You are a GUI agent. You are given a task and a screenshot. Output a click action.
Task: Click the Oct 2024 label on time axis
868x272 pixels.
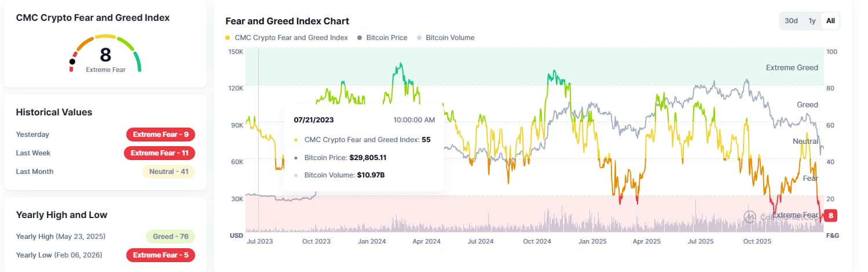pyautogui.click(x=536, y=241)
